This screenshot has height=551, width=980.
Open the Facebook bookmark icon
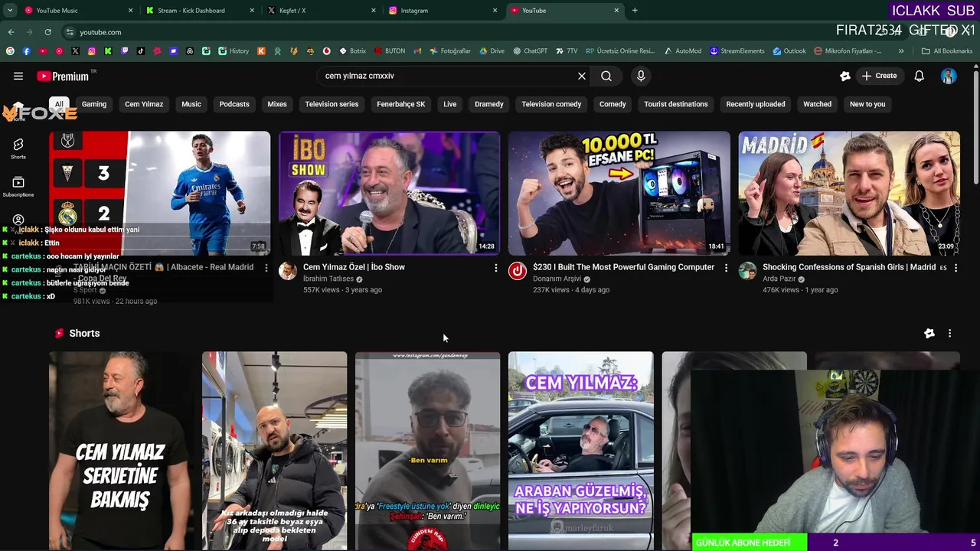[26, 51]
